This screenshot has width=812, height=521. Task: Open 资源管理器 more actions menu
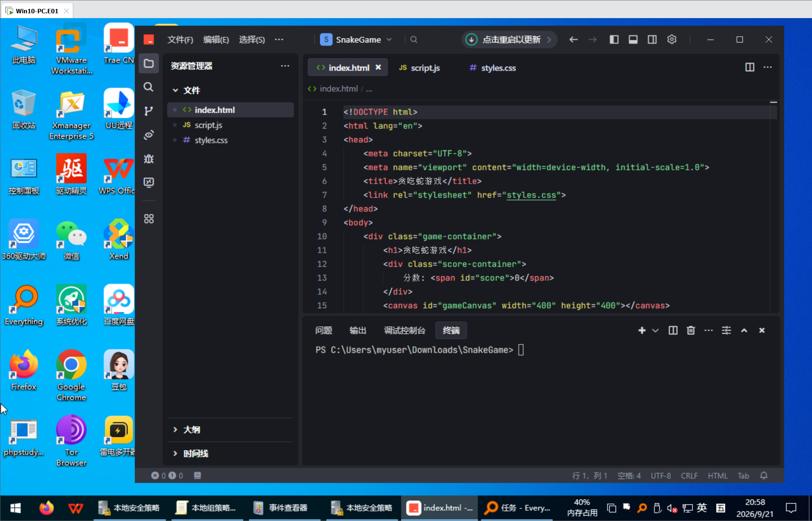click(285, 66)
